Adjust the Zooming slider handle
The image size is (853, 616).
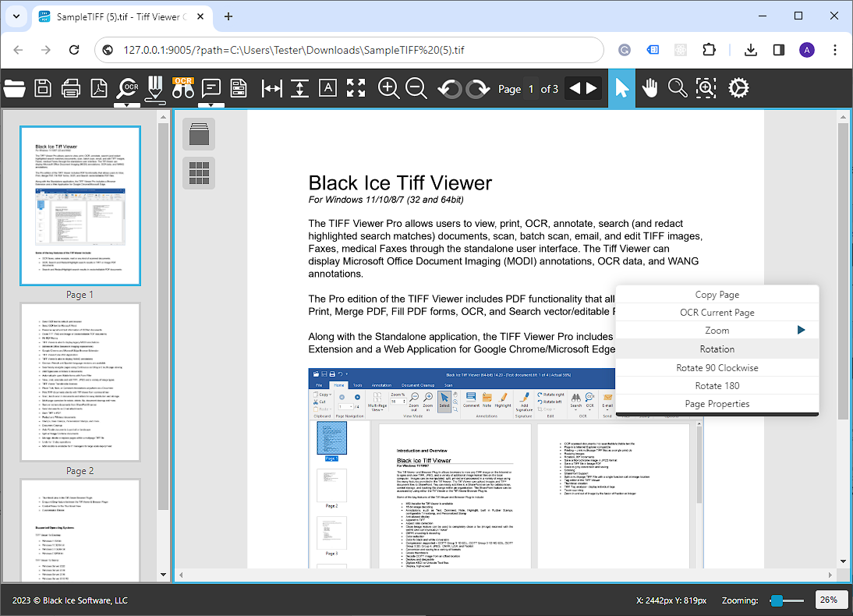pos(777,600)
